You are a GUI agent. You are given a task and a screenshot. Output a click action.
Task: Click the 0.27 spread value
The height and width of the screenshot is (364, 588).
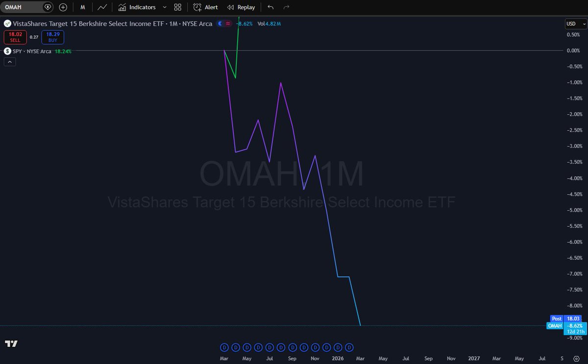click(34, 37)
